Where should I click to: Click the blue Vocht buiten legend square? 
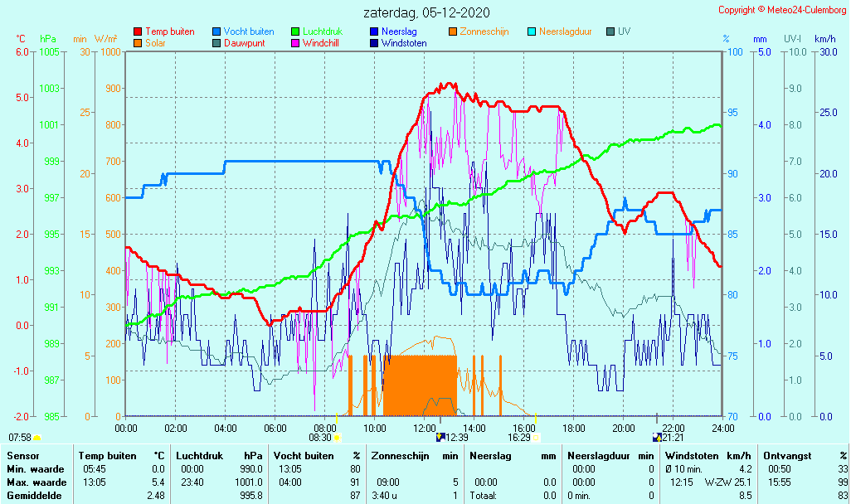click(x=216, y=31)
